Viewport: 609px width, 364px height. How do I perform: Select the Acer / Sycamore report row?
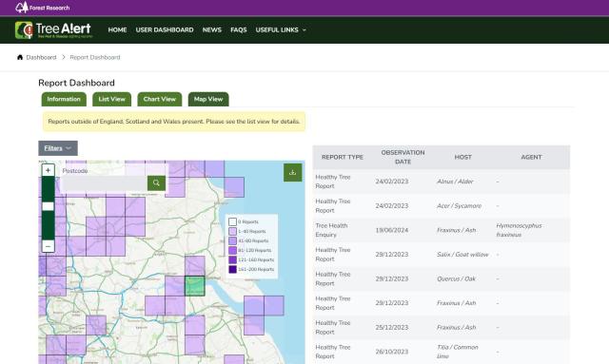[x=442, y=205]
